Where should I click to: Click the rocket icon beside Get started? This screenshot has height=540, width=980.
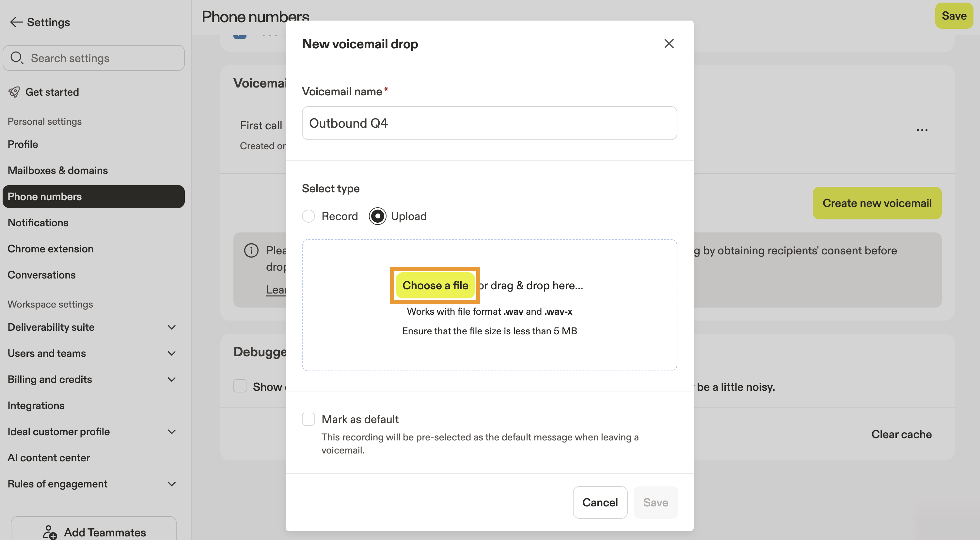tap(14, 92)
